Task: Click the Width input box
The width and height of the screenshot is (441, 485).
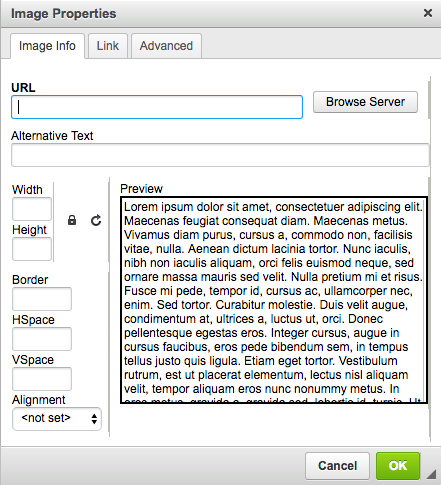Action: click(x=32, y=209)
